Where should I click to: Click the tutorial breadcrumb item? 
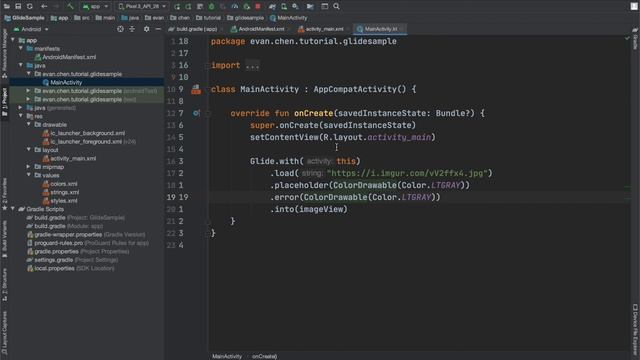pyautogui.click(x=208, y=18)
